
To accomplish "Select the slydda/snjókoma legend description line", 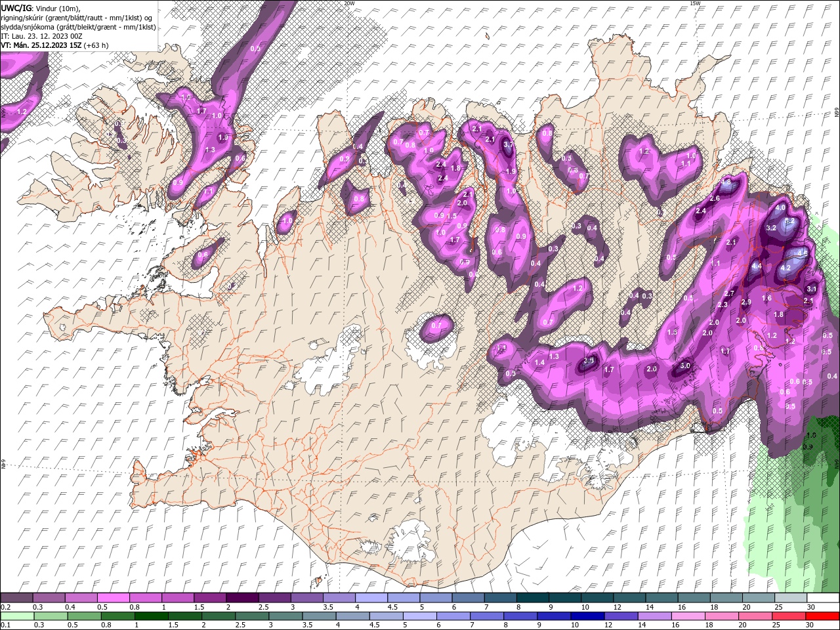I will [x=78, y=27].
